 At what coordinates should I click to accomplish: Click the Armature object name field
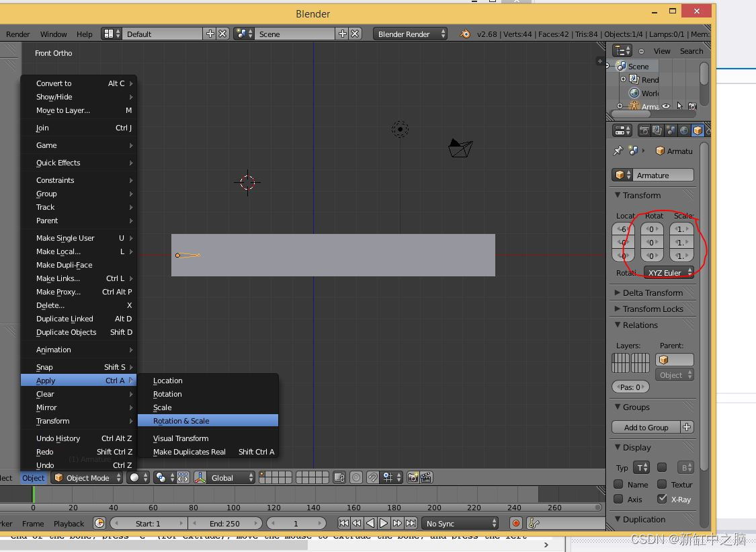[x=664, y=175]
